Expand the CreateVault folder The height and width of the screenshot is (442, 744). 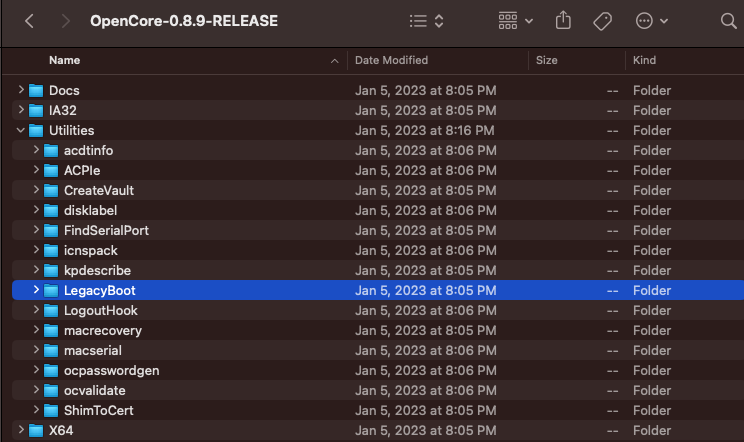coord(36,190)
